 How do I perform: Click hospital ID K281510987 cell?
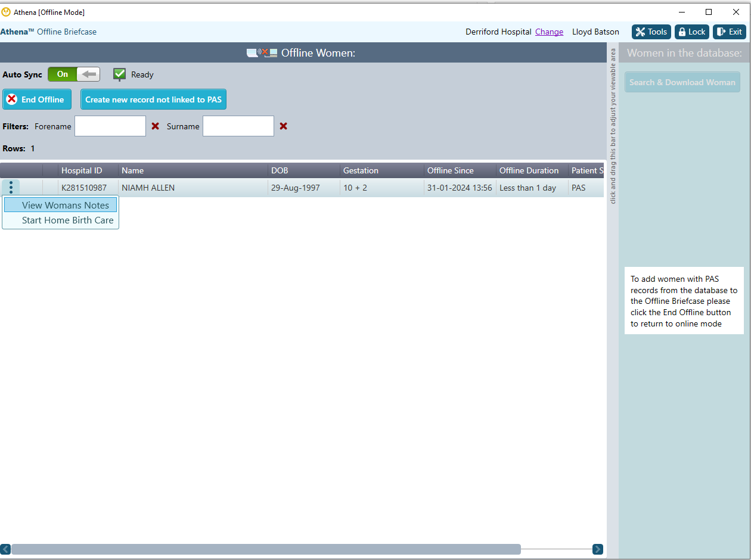pos(88,188)
